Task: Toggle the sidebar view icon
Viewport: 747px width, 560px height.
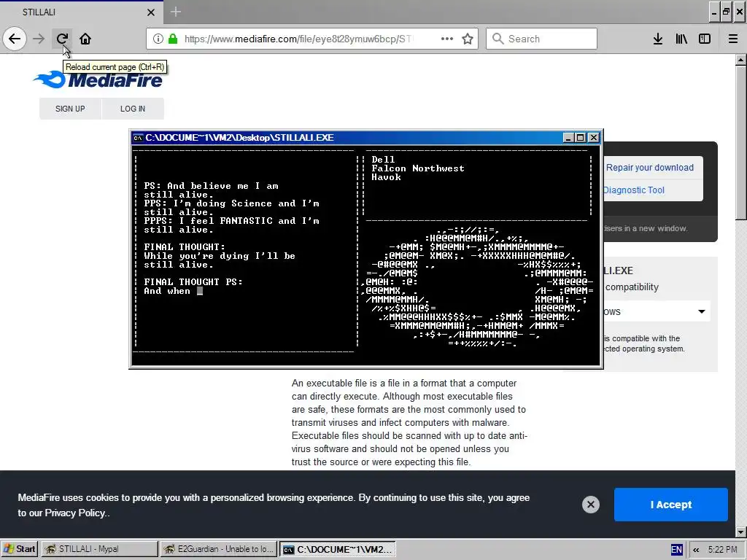Action: (x=705, y=39)
